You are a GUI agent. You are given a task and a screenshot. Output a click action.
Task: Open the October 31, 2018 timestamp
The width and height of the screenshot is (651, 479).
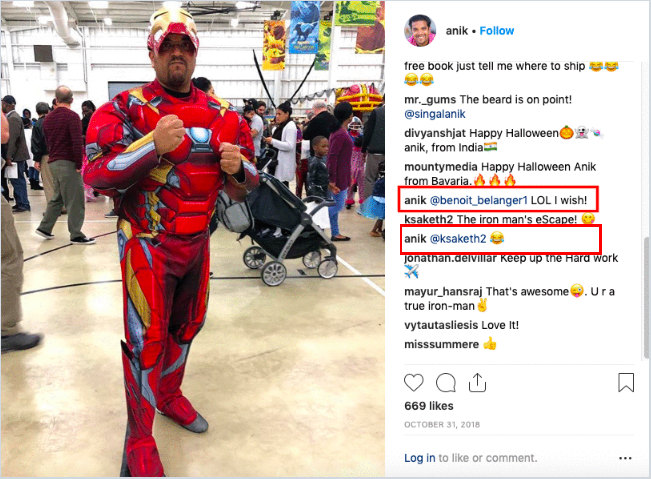tap(442, 425)
